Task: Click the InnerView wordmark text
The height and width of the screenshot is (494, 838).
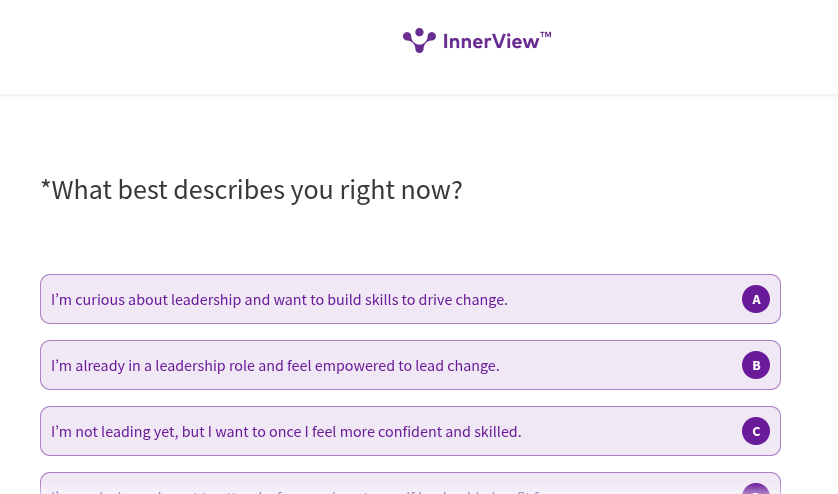Action: pyautogui.click(x=490, y=41)
